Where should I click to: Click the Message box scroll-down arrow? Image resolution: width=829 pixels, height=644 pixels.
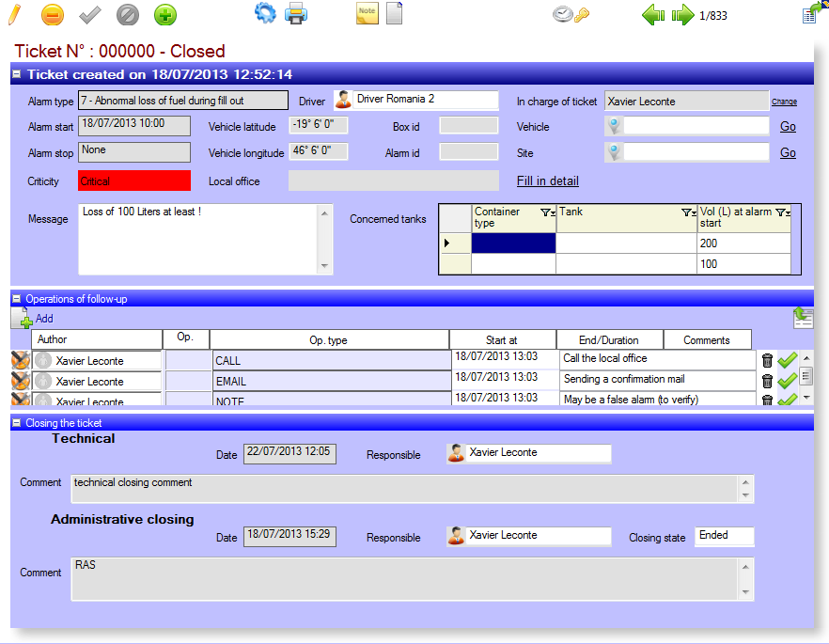coord(324,266)
